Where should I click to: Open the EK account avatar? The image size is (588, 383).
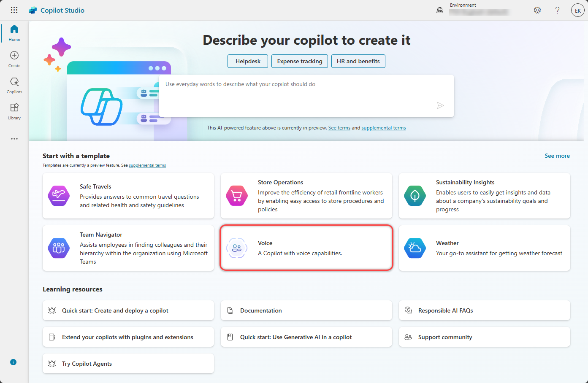577,10
